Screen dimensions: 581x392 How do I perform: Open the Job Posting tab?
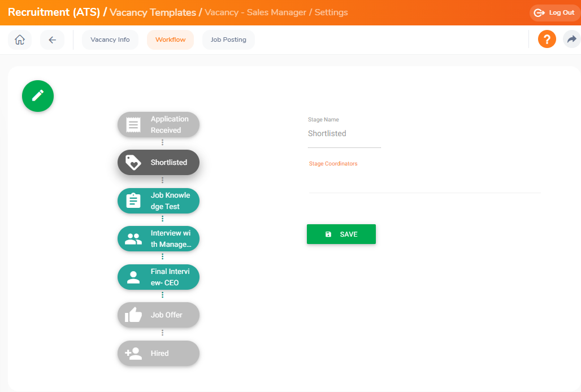[x=228, y=40]
